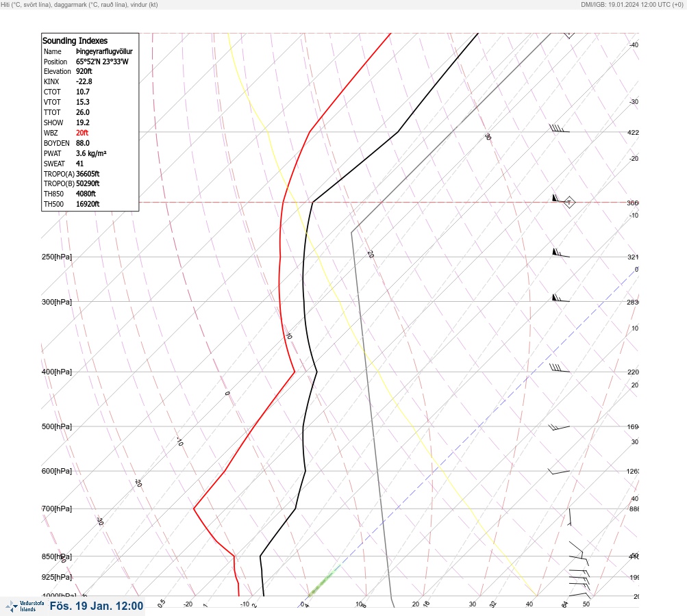Click the TROPO(A) value '36605ft'
Viewport: 687px width, 616px height.
[88, 174]
